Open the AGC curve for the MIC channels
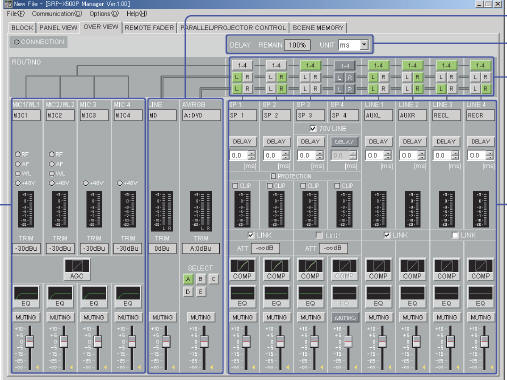 [77, 269]
